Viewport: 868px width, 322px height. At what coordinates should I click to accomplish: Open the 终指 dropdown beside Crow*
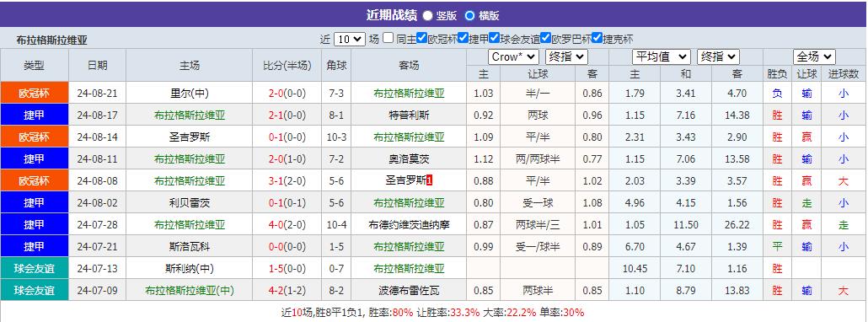pos(566,56)
